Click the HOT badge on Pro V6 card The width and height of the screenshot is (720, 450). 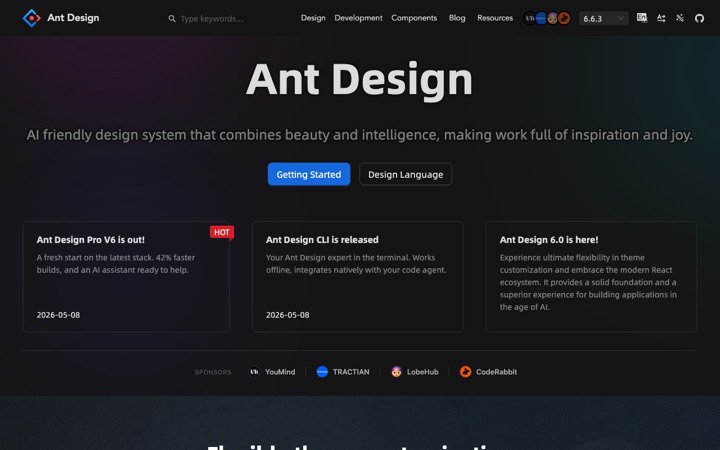[222, 232]
